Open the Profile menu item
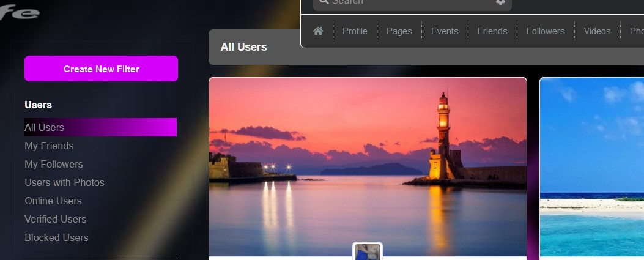 click(355, 31)
